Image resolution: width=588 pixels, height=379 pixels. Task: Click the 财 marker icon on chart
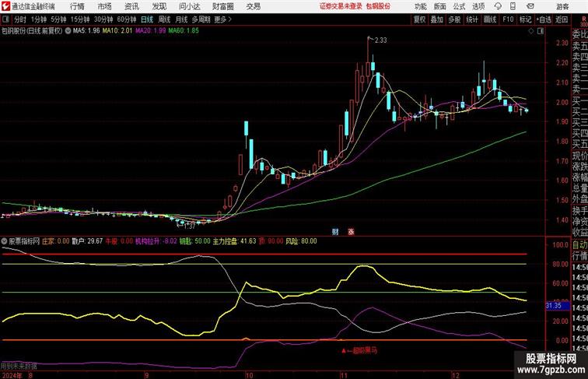(x=335, y=232)
